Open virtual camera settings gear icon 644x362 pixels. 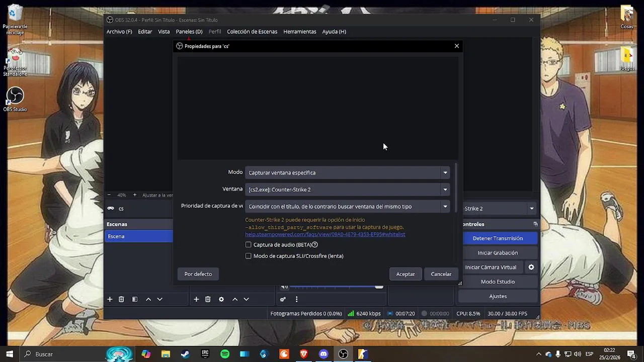[531, 267]
